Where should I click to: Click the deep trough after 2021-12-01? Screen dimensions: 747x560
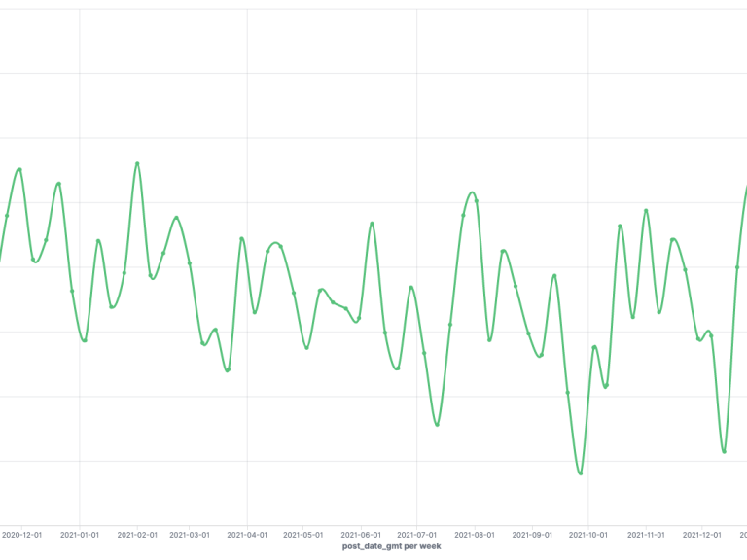click(x=724, y=452)
